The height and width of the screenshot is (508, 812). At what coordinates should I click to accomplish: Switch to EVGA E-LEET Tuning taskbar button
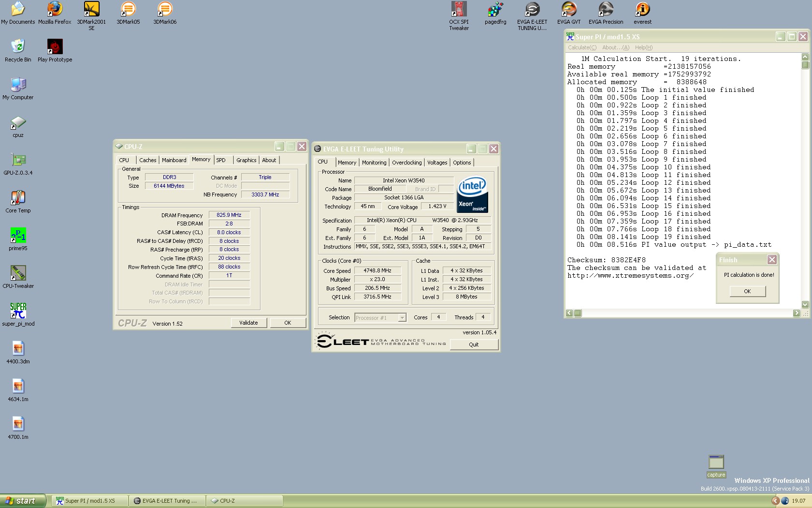tap(167, 501)
